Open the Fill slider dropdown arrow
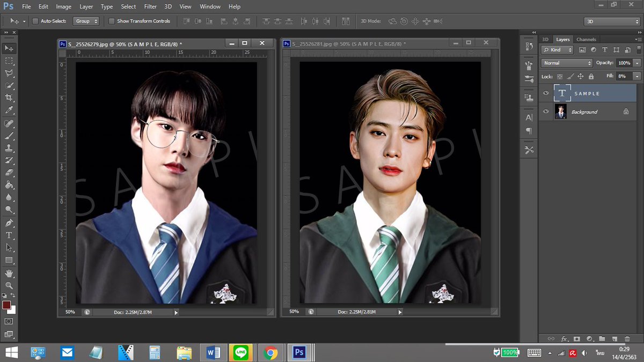 tap(637, 77)
